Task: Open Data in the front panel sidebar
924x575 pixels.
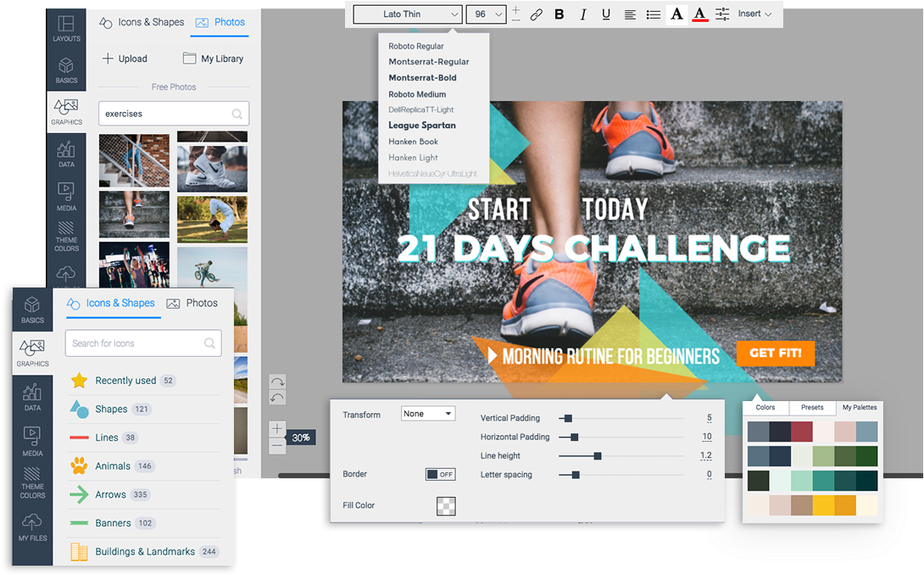Action: tap(32, 398)
